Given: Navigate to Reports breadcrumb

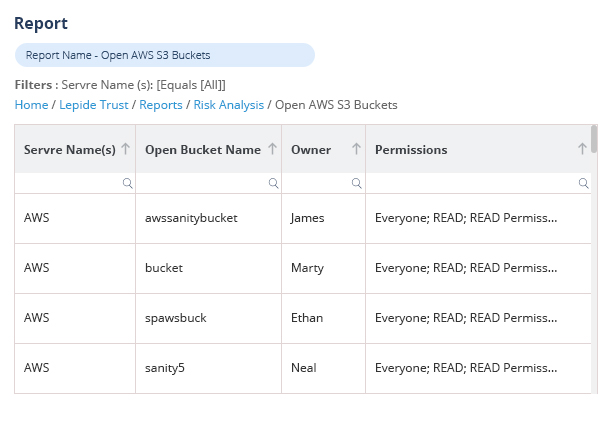Looking at the screenshot, I should point(160,104).
